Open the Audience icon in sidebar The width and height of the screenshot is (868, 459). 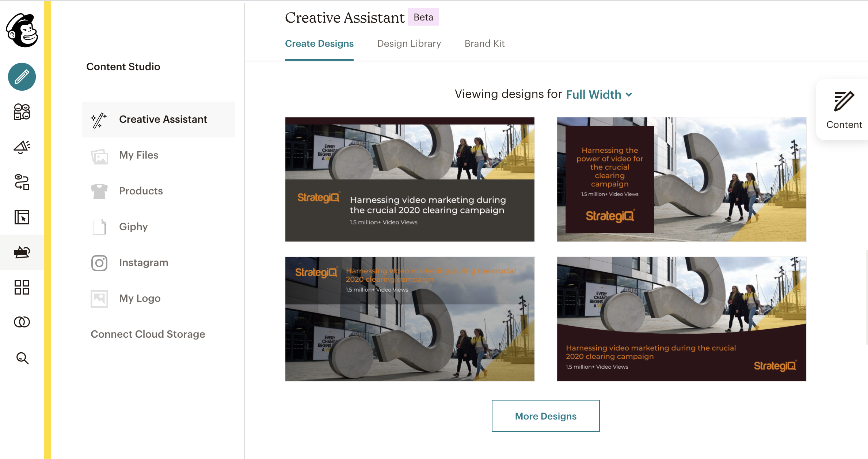[x=22, y=112]
